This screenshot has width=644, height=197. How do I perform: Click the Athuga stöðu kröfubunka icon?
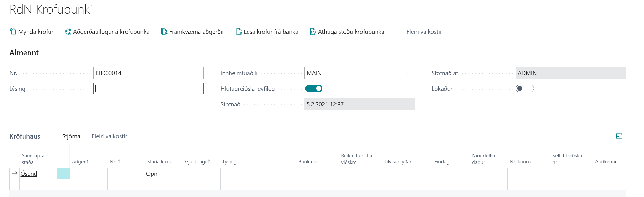pyautogui.click(x=313, y=31)
